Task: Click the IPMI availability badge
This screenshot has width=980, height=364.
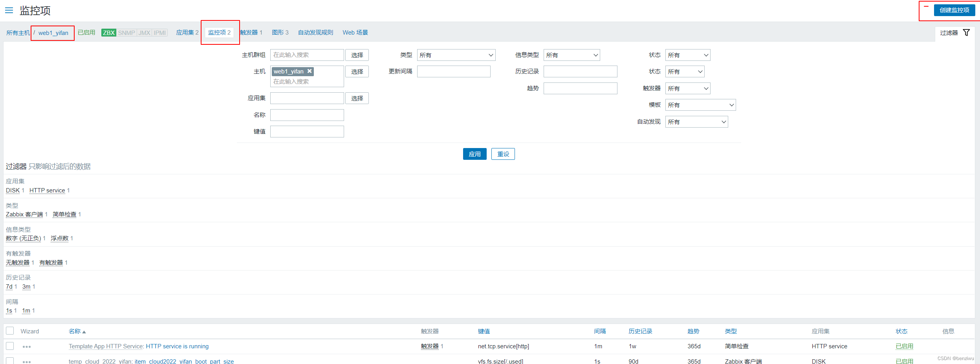Action: coord(160,33)
